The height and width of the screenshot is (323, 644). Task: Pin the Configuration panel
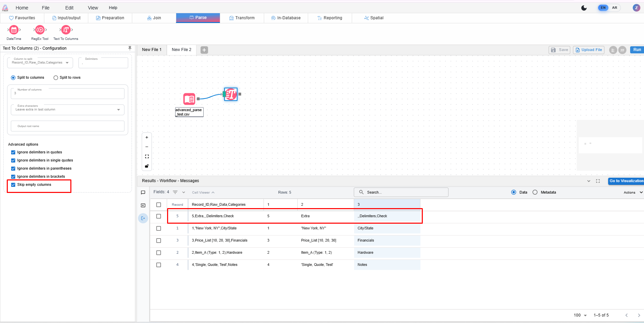[x=130, y=48]
